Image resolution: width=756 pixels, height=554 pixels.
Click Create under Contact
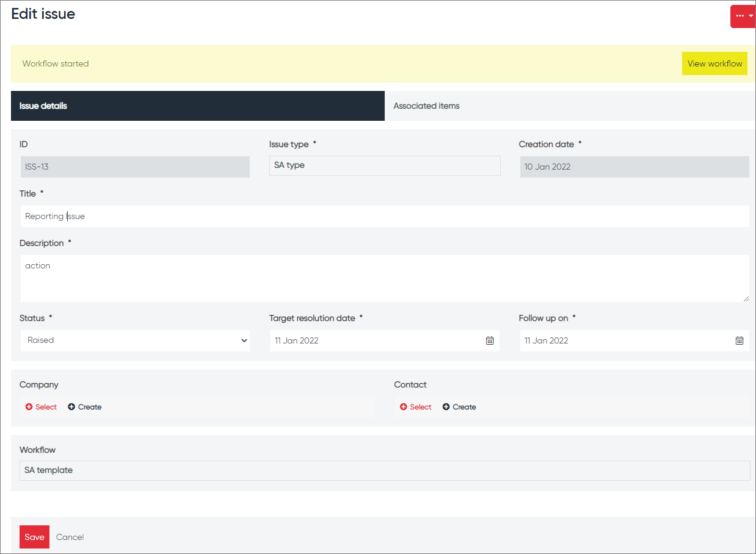tap(459, 407)
